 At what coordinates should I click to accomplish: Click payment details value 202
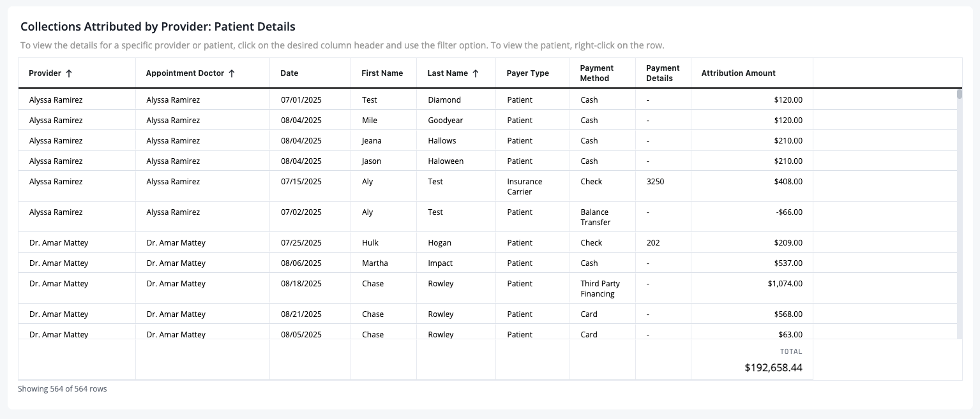[653, 243]
